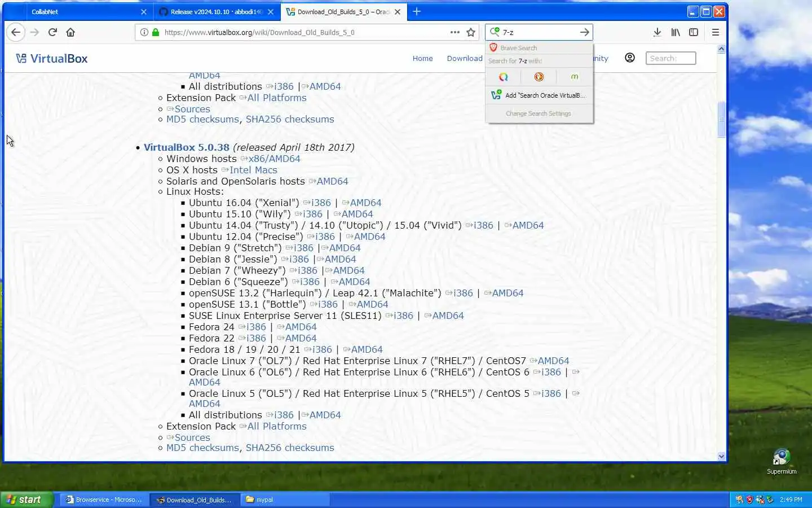Close the CollabNet tab
This screenshot has width=812, height=508.
144,12
